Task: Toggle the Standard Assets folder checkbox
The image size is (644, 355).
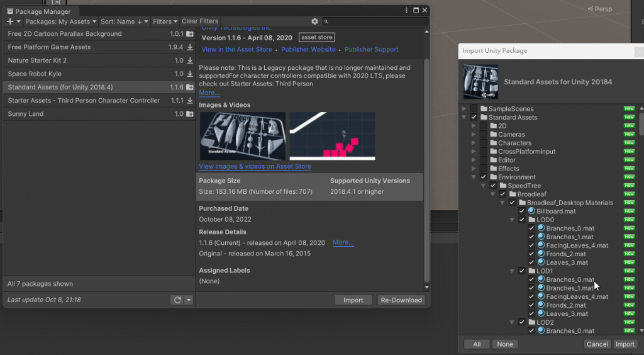Action: click(x=474, y=118)
